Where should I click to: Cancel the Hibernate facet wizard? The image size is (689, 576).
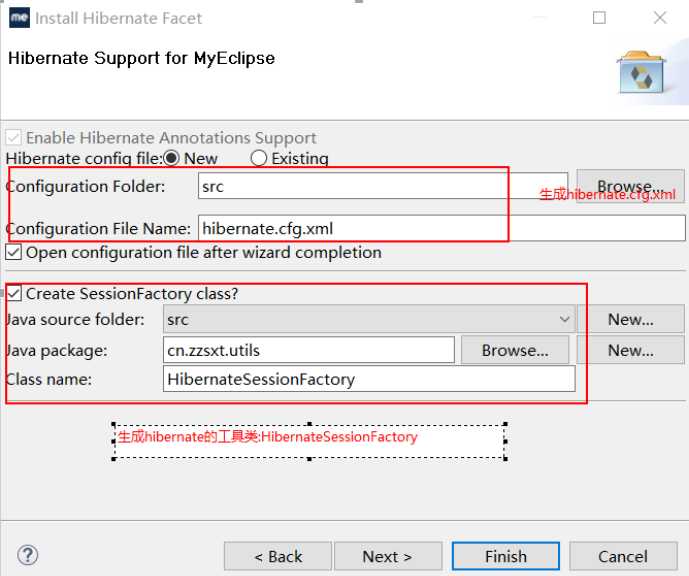coord(623,556)
